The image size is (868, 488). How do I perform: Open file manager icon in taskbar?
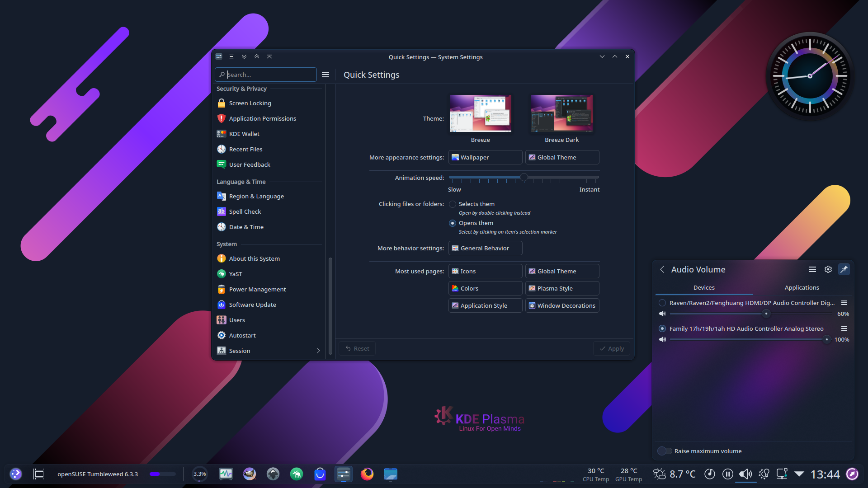point(391,474)
